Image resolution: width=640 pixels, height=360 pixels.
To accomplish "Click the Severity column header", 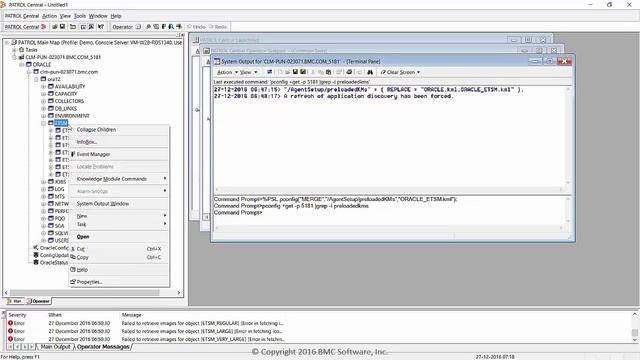I will (x=17, y=315).
